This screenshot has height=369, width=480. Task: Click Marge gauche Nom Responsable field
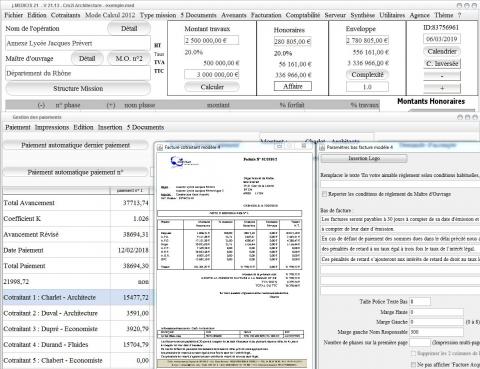(x=436, y=332)
